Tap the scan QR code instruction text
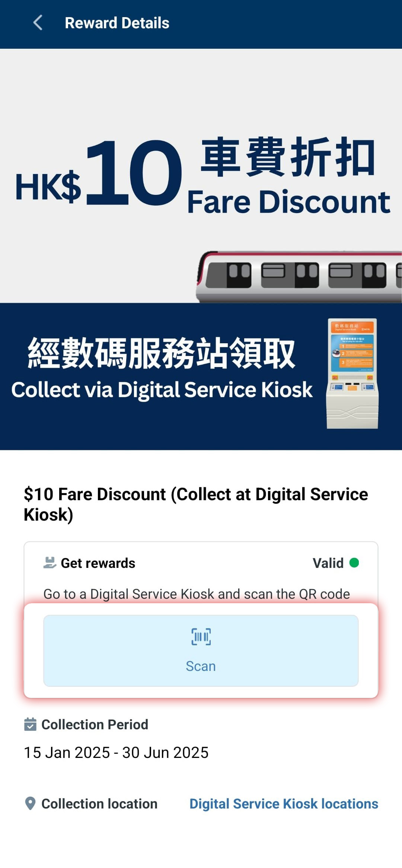Image resolution: width=402 pixels, height=868 pixels. [x=197, y=594]
